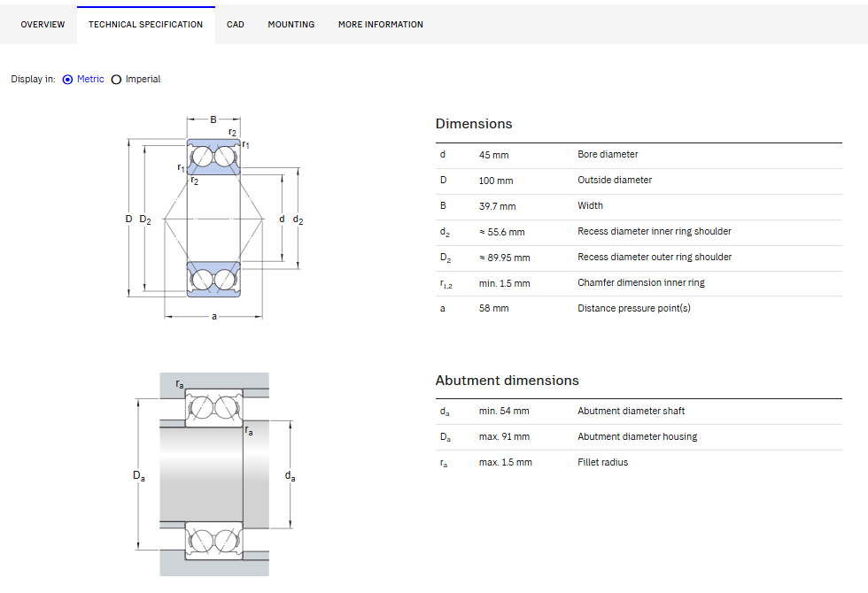Click the abutment dimensions mounting drawing
This screenshot has width=868, height=593.
[214, 474]
